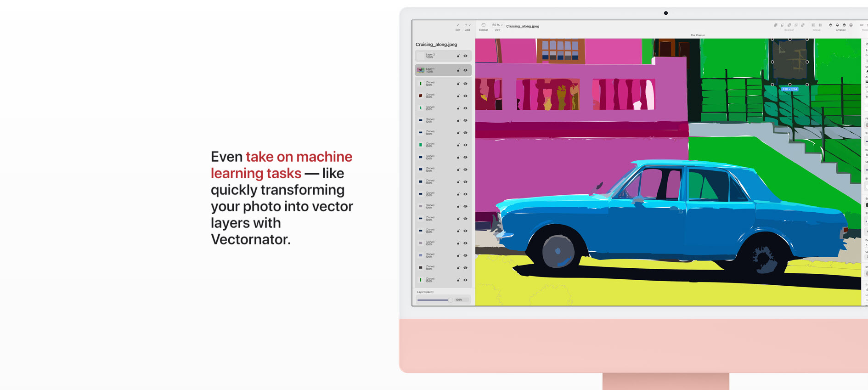Click the Cruising_along.jpeg sidebar heading
The image size is (868, 390).
point(436,45)
